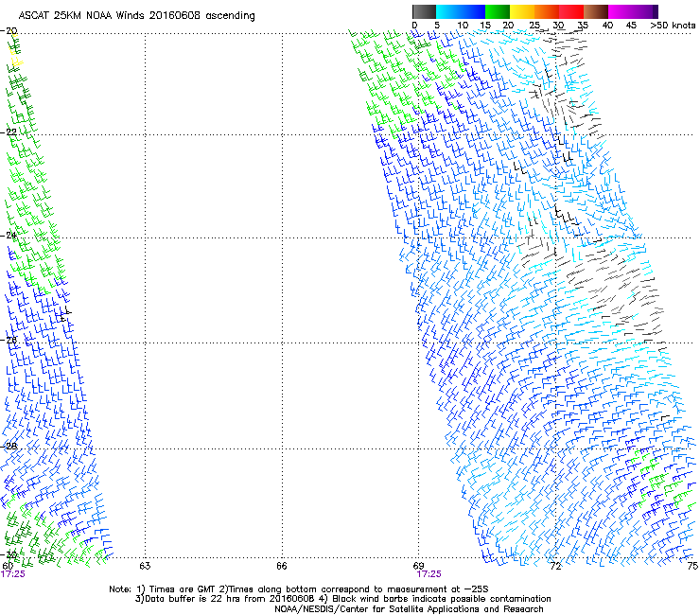Click the '-22' latitude axis label

[x=9, y=132]
